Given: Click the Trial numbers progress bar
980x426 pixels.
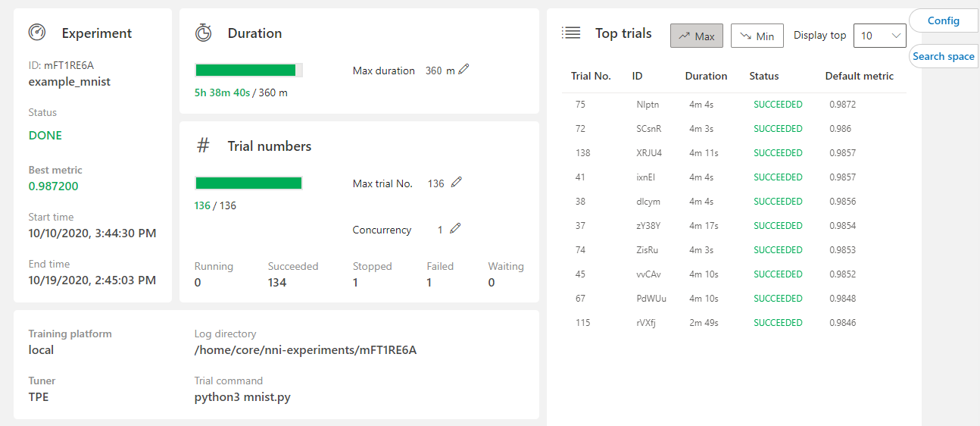Looking at the screenshot, I should 248,183.
